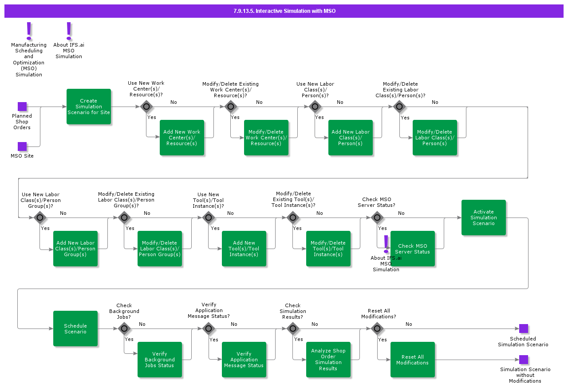Click the Analyze Shop Order Simulation Results box
The width and height of the screenshot is (568, 392).
click(328, 360)
